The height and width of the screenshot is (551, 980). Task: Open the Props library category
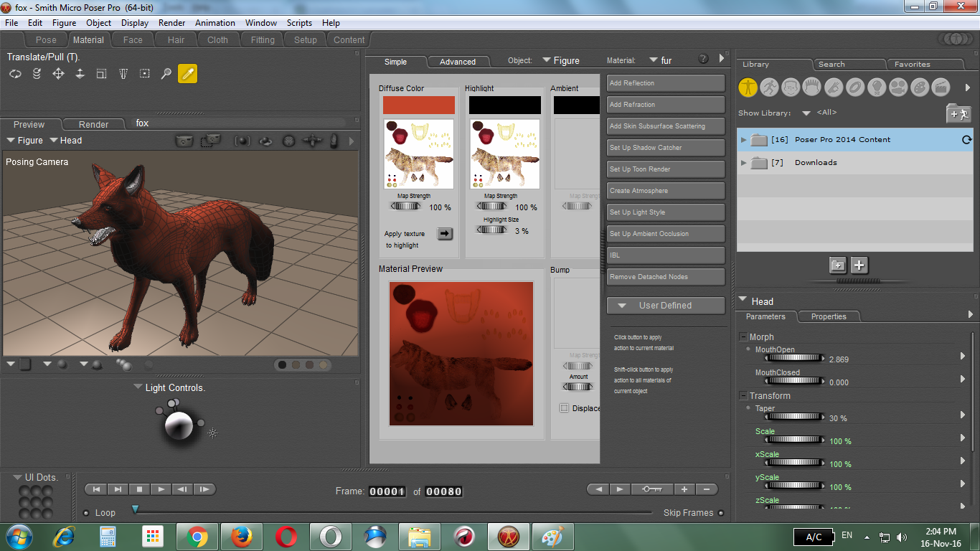(x=855, y=88)
